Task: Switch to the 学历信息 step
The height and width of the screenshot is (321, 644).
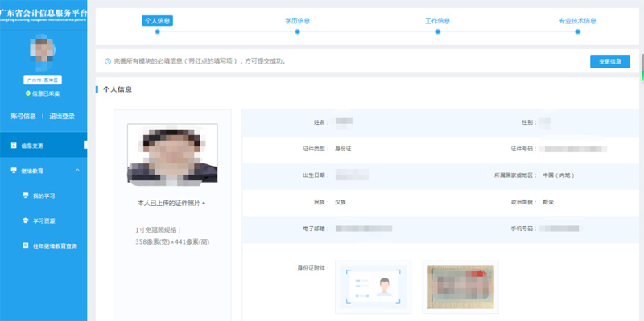Action: click(x=297, y=21)
